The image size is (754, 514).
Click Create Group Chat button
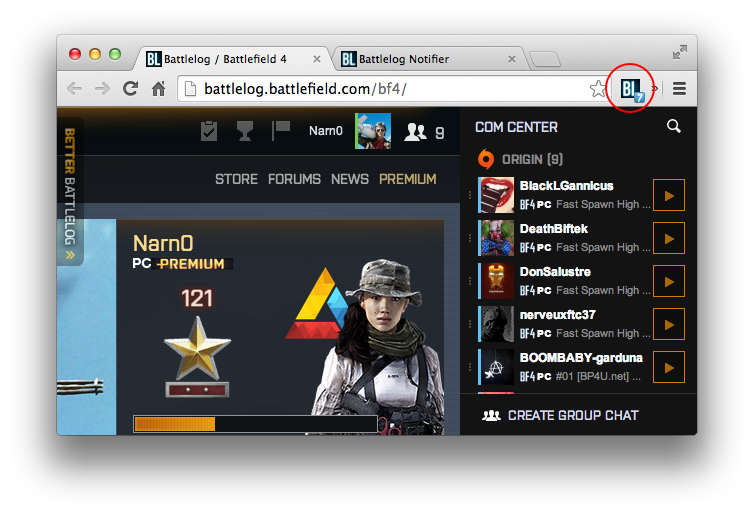[x=561, y=415]
